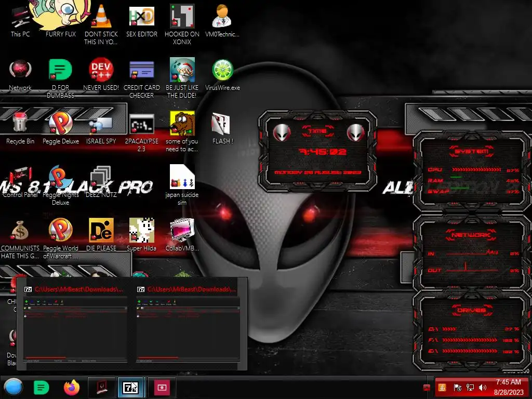Screen dimensions: 532x399
Task: Click the DRIVES gadget header
Action: click(471, 310)
